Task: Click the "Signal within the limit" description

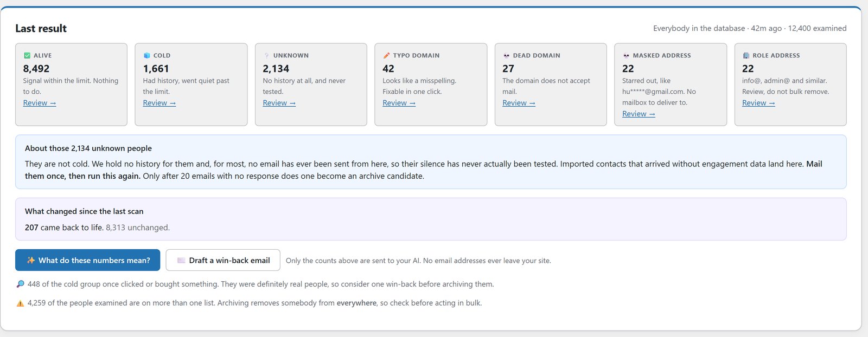Action: pos(71,86)
